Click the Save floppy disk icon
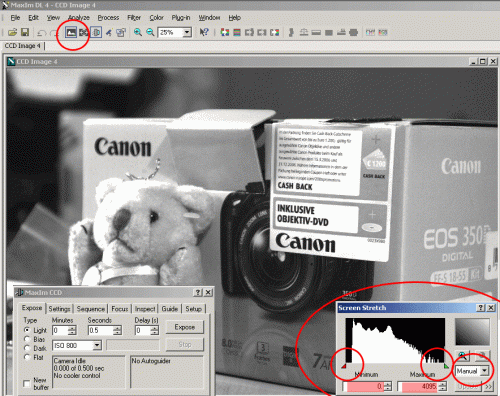Image resolution: width=500 pixels, height=396 pixels. 25,32
